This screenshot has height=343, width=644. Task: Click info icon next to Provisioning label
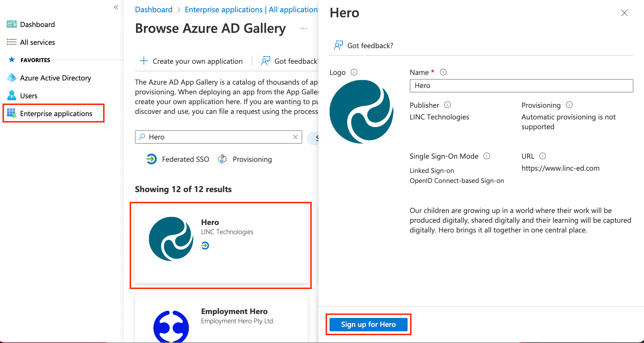click(x=569, y=105)
